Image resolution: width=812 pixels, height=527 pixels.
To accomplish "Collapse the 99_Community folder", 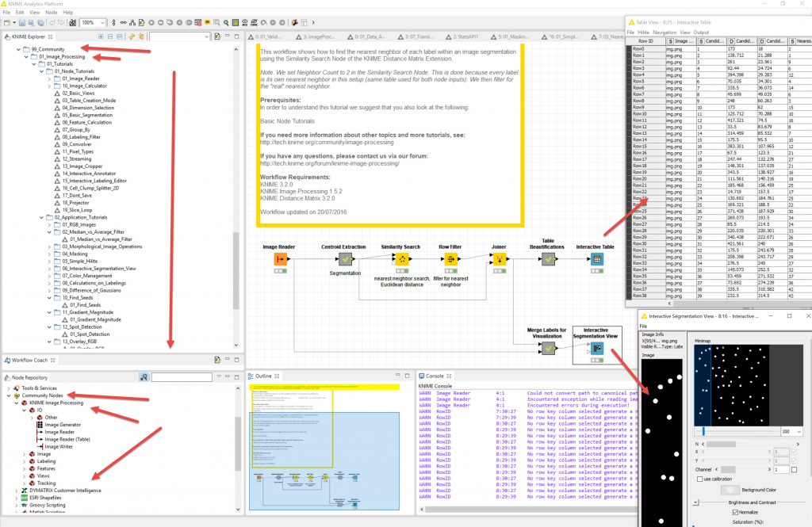I will (x=18, y=49).
